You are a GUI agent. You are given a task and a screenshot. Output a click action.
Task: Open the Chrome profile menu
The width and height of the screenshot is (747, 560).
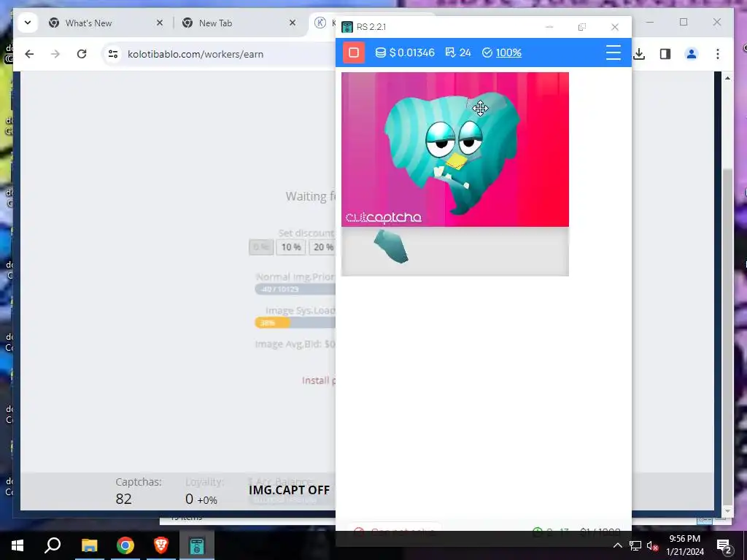(692, 54)
